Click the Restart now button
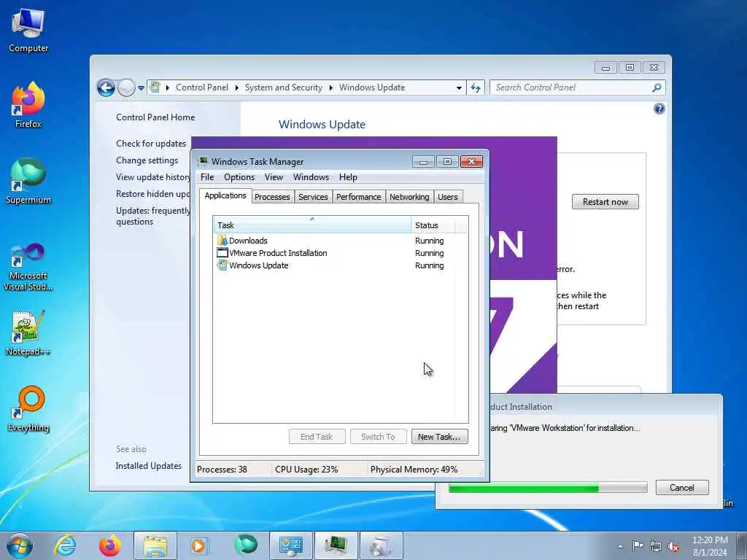This screenshot has width=747, height=560. [605, 202]
